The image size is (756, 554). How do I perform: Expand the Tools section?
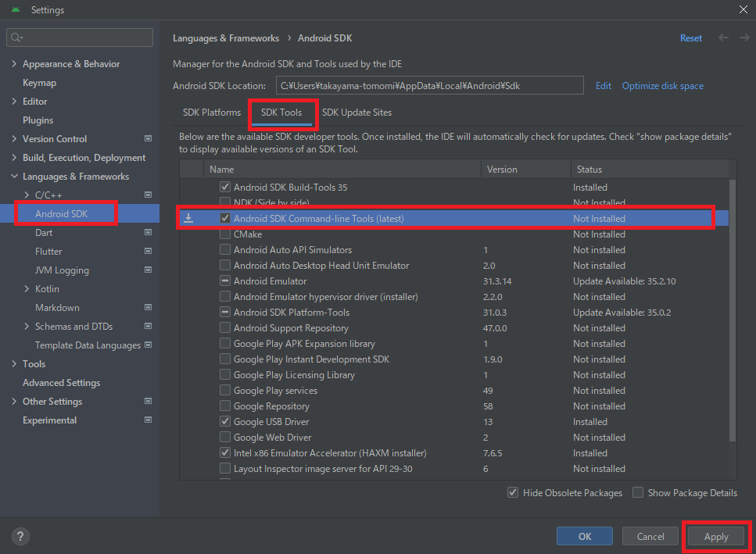(14, 363)
